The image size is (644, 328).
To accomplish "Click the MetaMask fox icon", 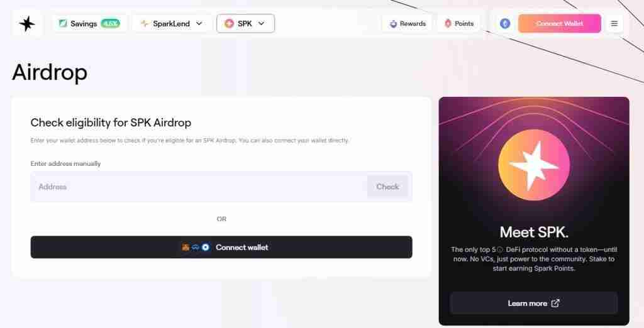I will 186,247.
